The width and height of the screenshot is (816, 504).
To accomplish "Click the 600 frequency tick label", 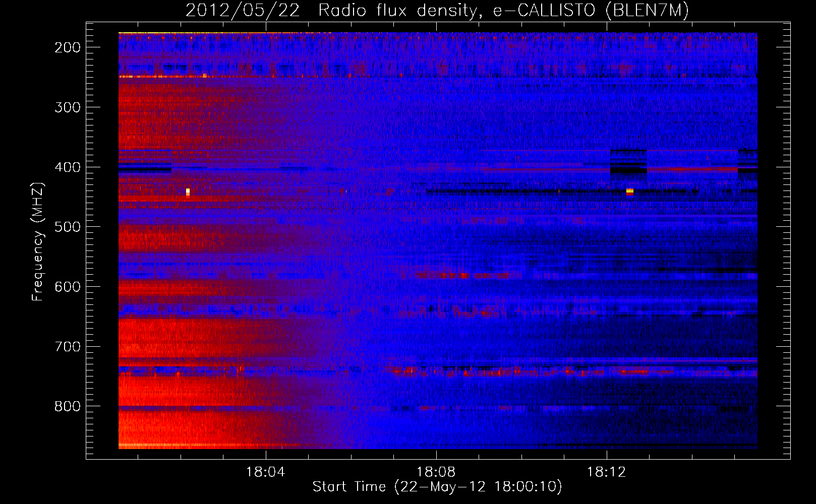I will click(x=68, y=287).
